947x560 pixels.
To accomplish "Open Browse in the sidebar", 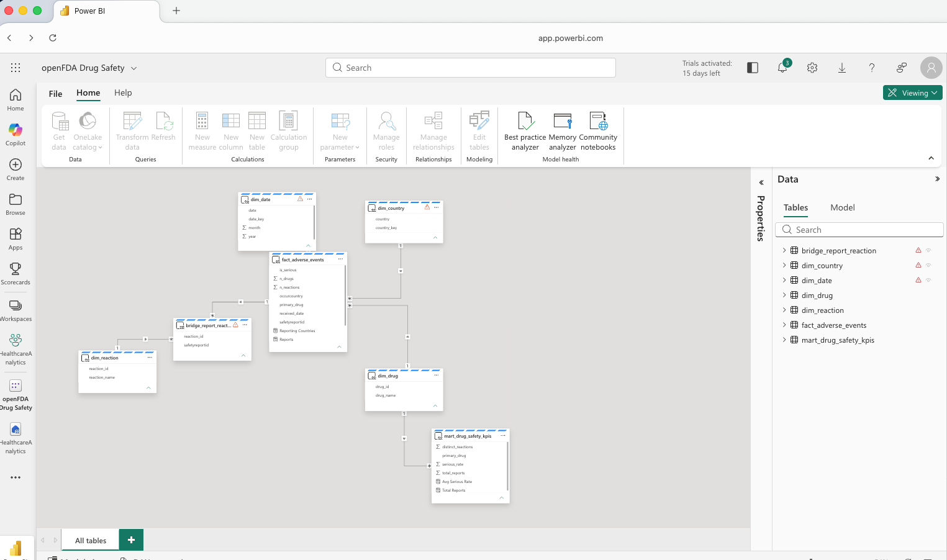I will click(x=16, y=204).
